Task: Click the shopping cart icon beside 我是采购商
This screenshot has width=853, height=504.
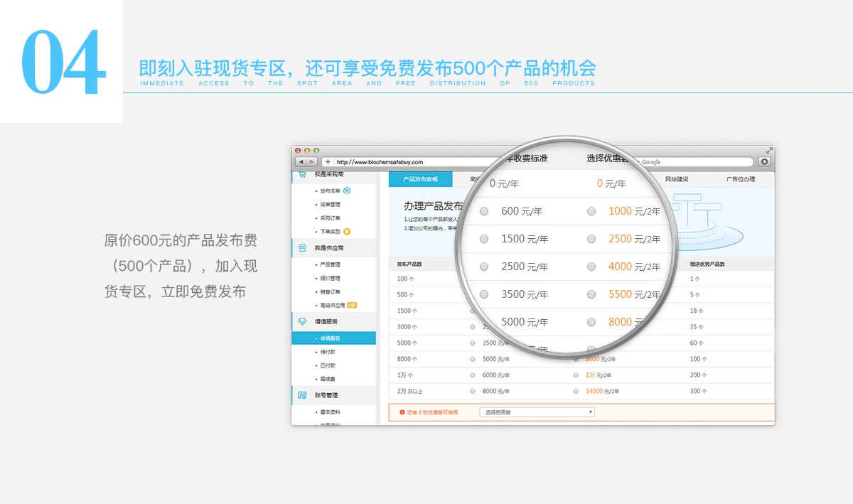Action: tap(302, 174)
